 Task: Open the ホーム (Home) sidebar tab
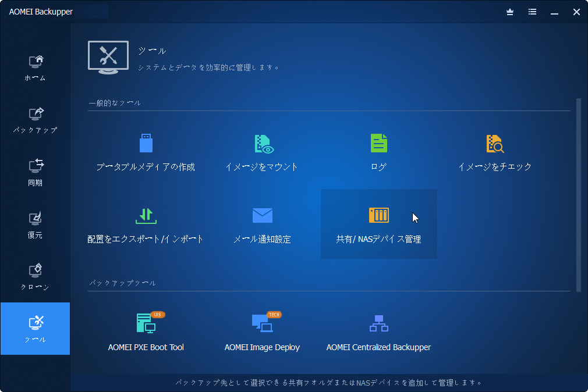pyautogui.click(x=36, y=68)
